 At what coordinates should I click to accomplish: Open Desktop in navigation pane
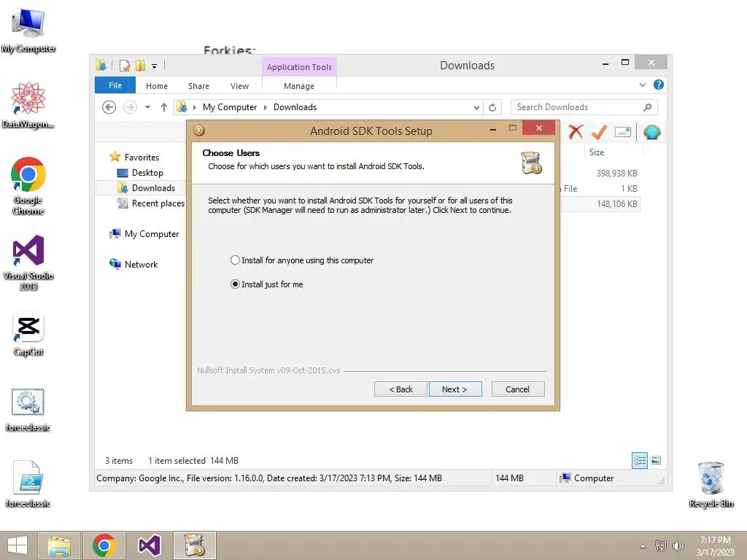pos(147,173)
